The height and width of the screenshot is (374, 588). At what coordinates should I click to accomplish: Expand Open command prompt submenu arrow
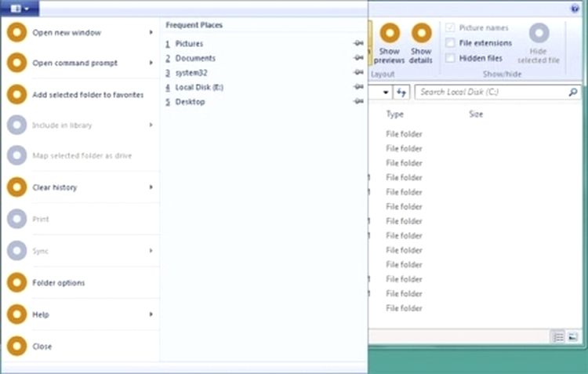(151, 63)
